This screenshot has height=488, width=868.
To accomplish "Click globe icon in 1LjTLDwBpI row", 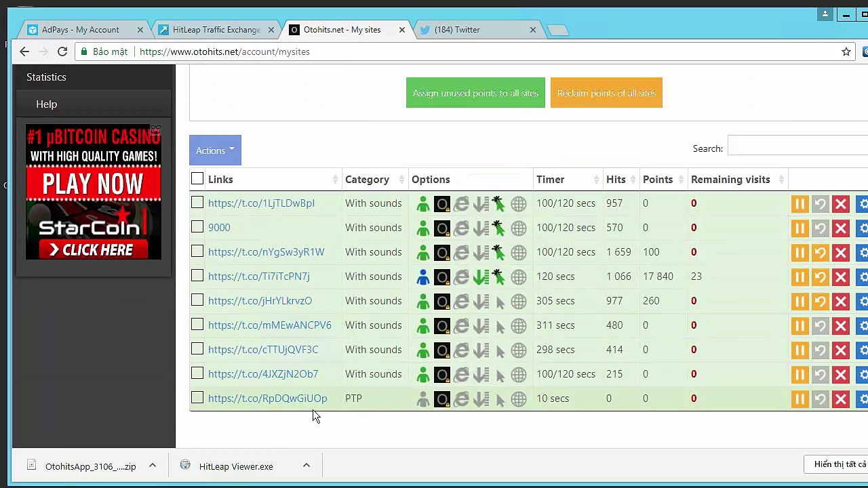I will click(x=519, y=203).
